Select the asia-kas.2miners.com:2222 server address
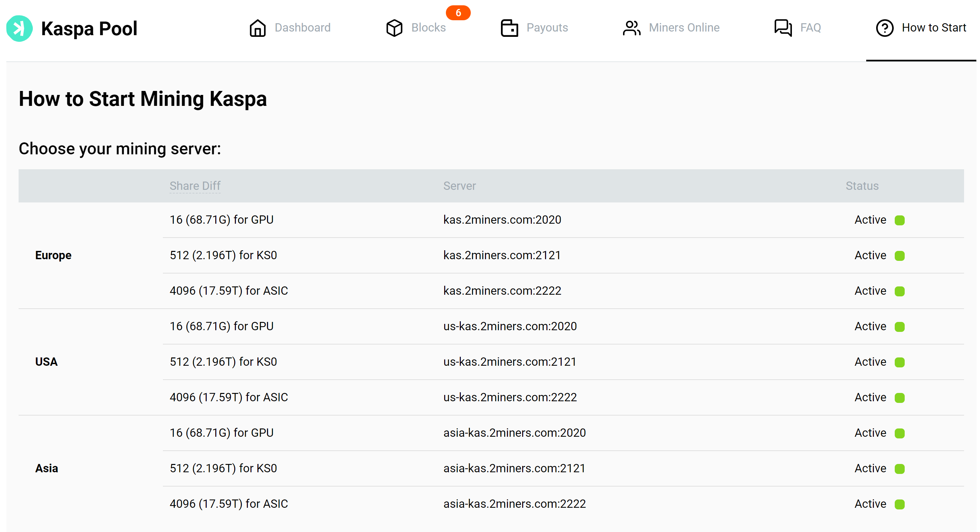980x532 pixels. tap(514, 503)
